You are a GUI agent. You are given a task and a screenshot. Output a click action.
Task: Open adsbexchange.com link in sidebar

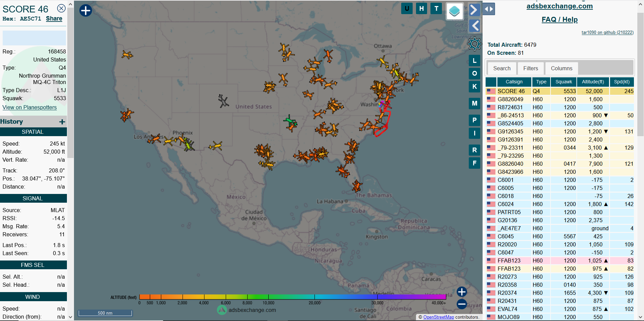(x=560, y=6)
